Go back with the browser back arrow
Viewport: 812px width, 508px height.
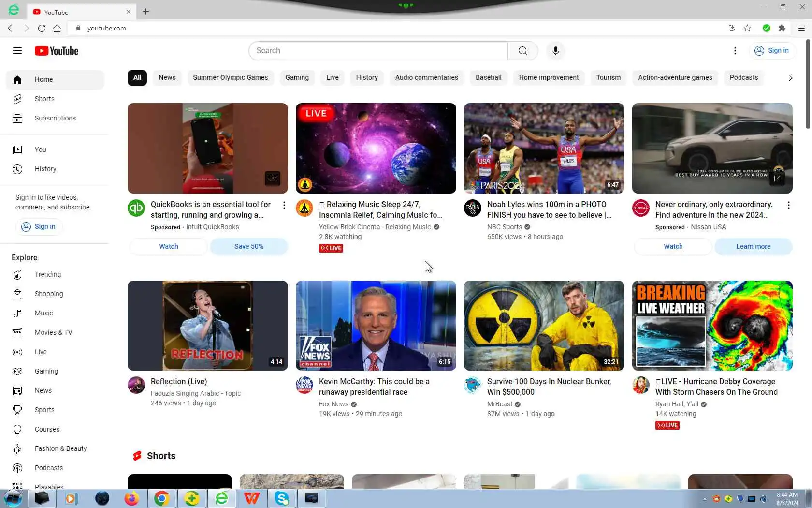(10, 28)
